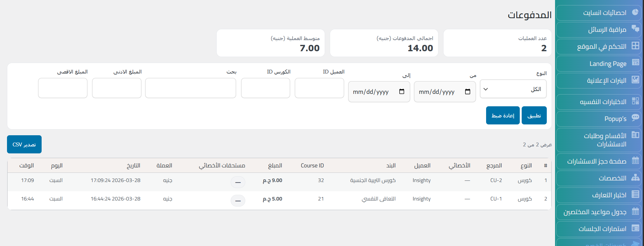The image size is (644, 246).
Task: Click the Popup's speech bubble icon
Action: [x=635, y=117]
